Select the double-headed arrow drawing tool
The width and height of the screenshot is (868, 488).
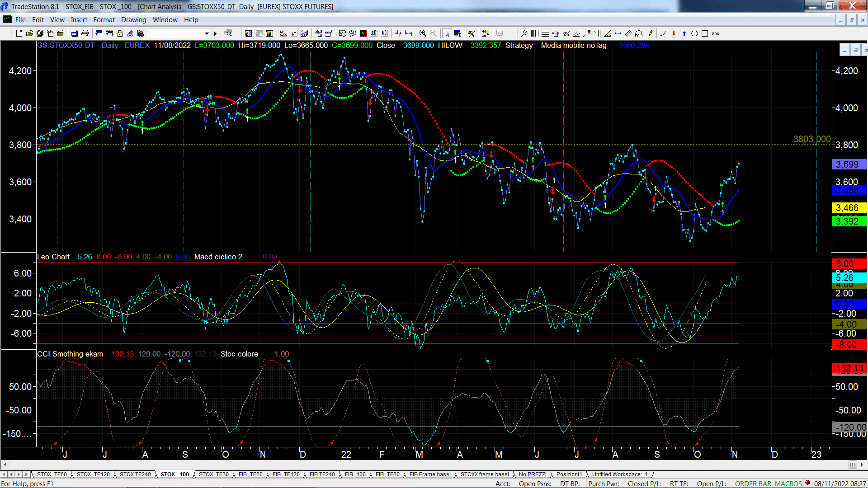618,33
